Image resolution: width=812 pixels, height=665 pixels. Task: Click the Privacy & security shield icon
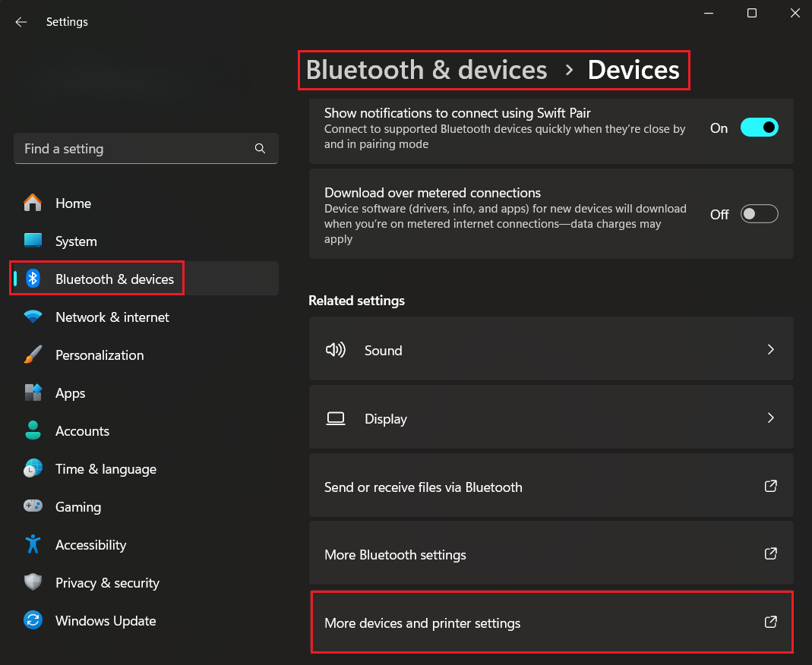tap(33, 582)
